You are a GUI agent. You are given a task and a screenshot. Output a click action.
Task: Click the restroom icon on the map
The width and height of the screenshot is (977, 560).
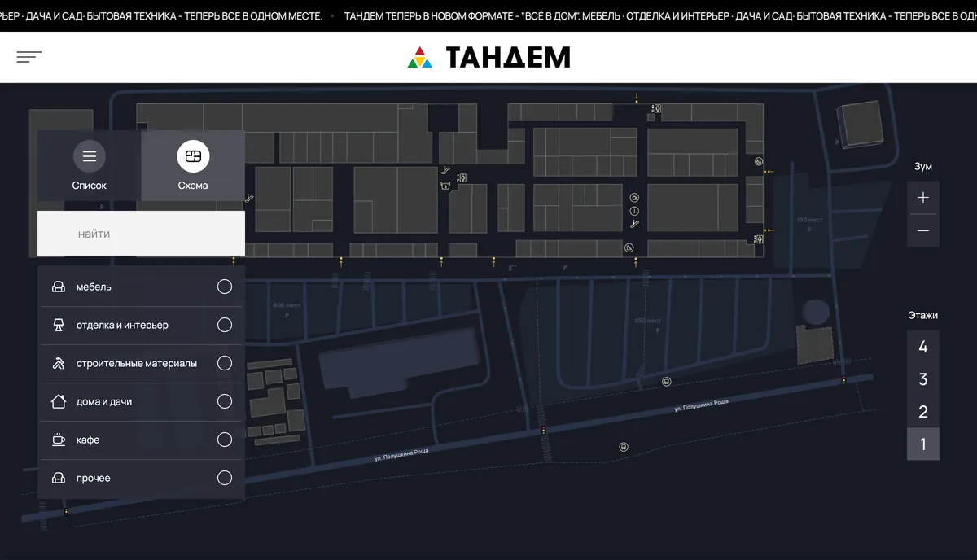[759, 161]
